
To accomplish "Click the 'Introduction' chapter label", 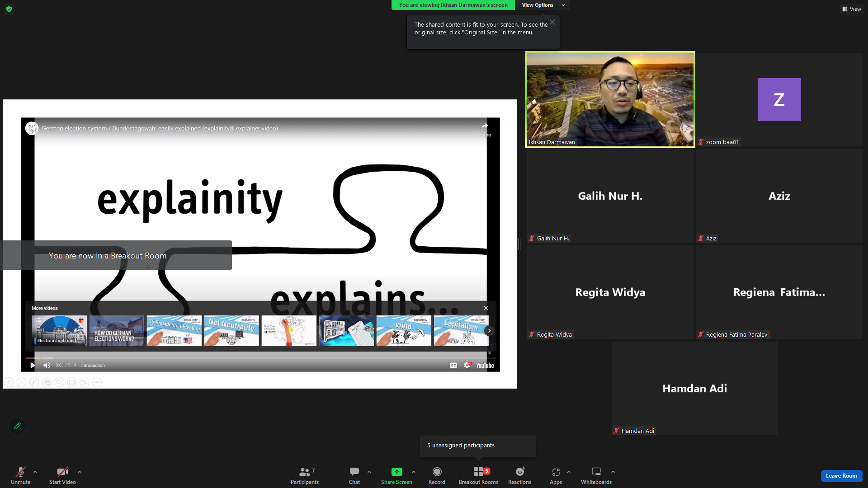I will pyautogui.click(x=93, y=365).
